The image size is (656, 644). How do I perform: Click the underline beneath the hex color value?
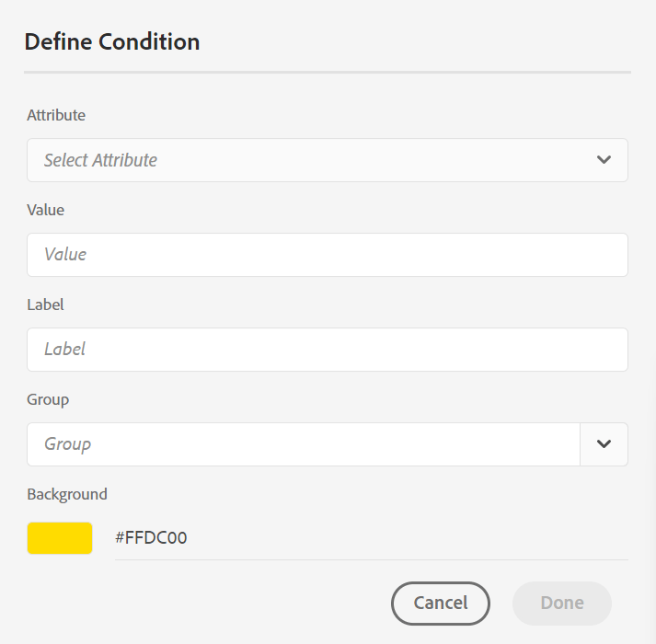coord(371,558)
